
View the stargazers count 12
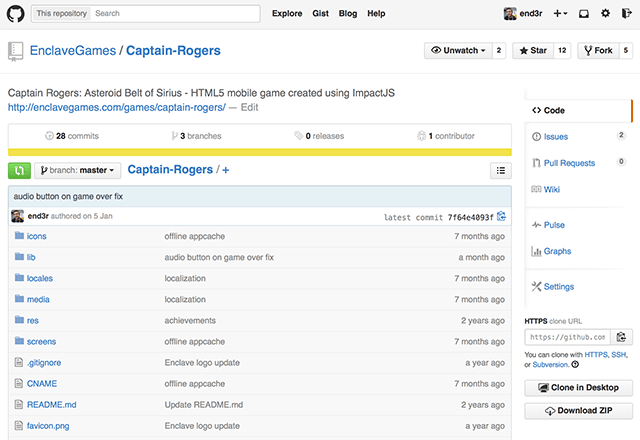point(562,51)
